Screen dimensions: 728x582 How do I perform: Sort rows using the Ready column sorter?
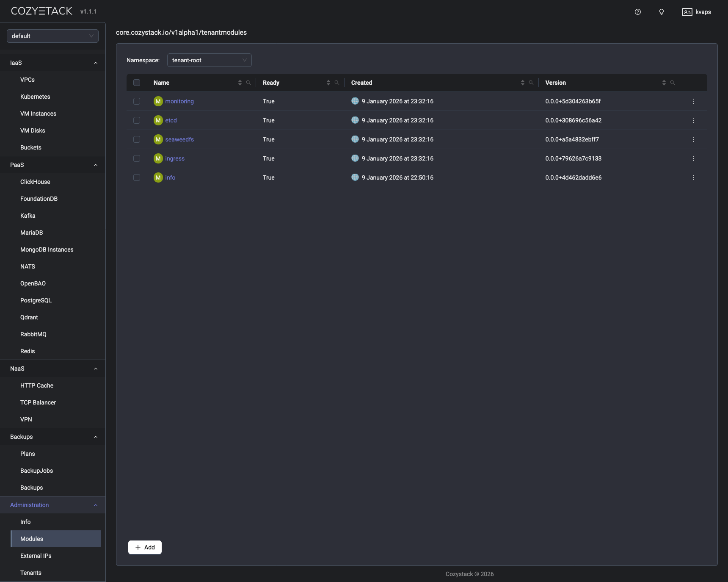coord(328,83)
